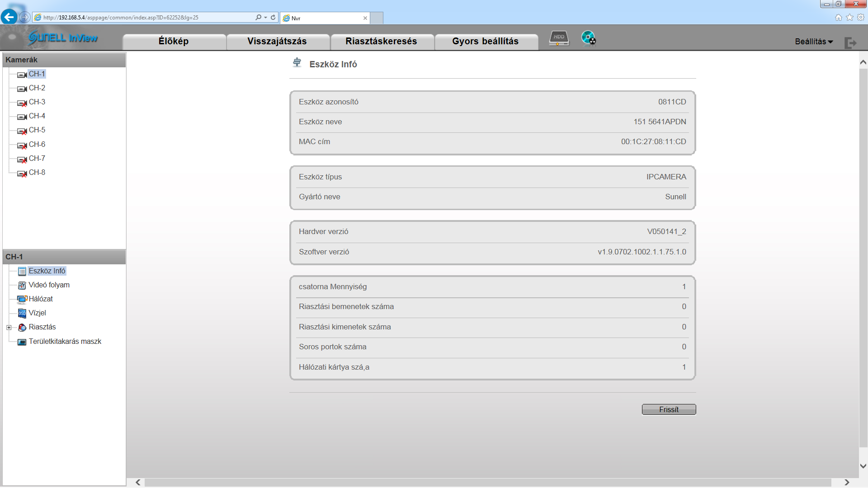Click the IPCAMERA device type value
The width and height of the screenshot is (868, 488).
point(666,177)
